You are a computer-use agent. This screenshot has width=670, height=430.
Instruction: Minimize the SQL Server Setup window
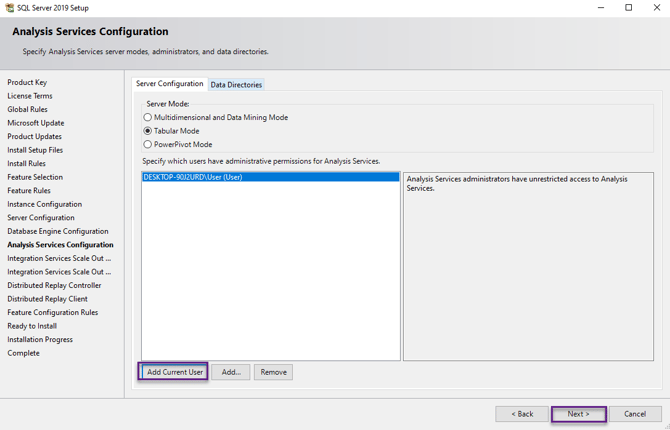[600, 8]
